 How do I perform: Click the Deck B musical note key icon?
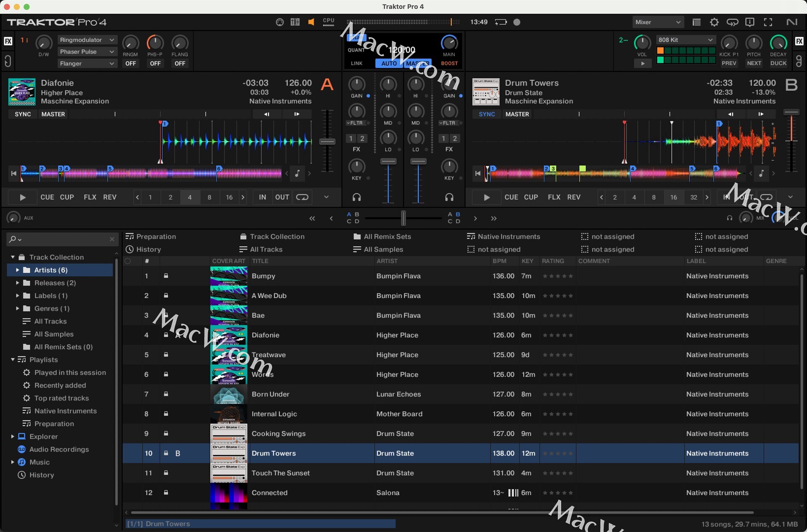coord(761,173)
